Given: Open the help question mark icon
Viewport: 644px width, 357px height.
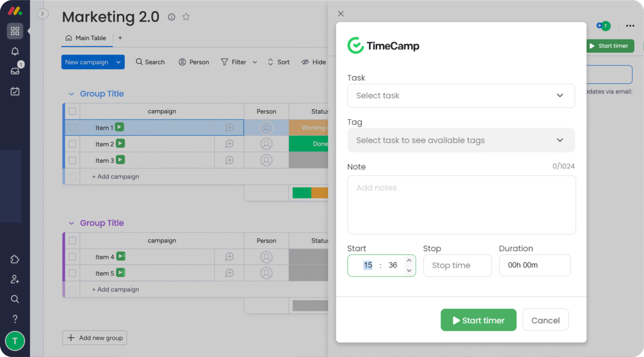Looking at the screenshot, I should (15, 318).
